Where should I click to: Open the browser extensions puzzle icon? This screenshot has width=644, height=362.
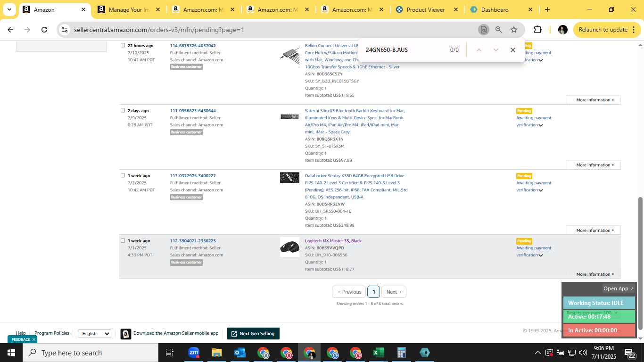tap(537, 30)
